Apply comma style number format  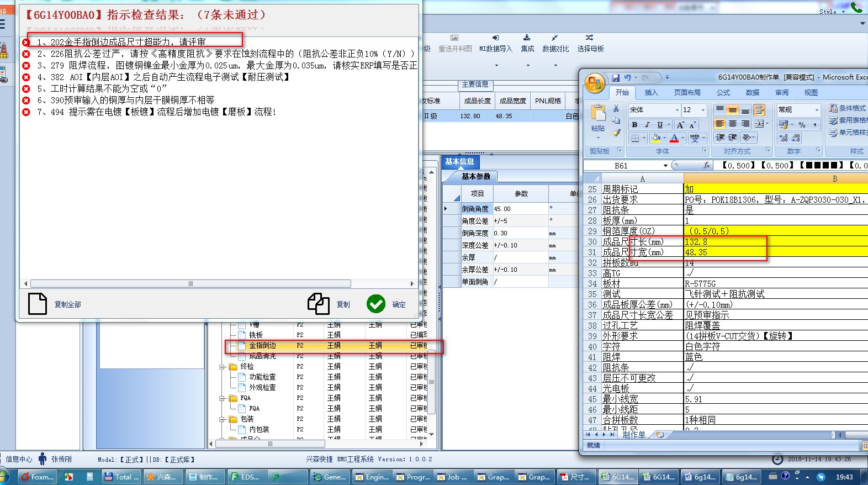click(x=815, y=125)
